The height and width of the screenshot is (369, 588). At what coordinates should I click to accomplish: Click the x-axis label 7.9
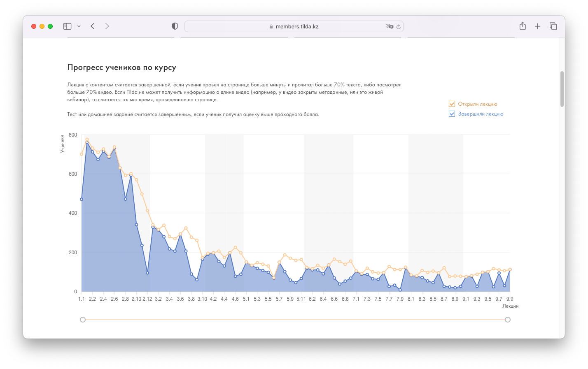coord(400,299)
